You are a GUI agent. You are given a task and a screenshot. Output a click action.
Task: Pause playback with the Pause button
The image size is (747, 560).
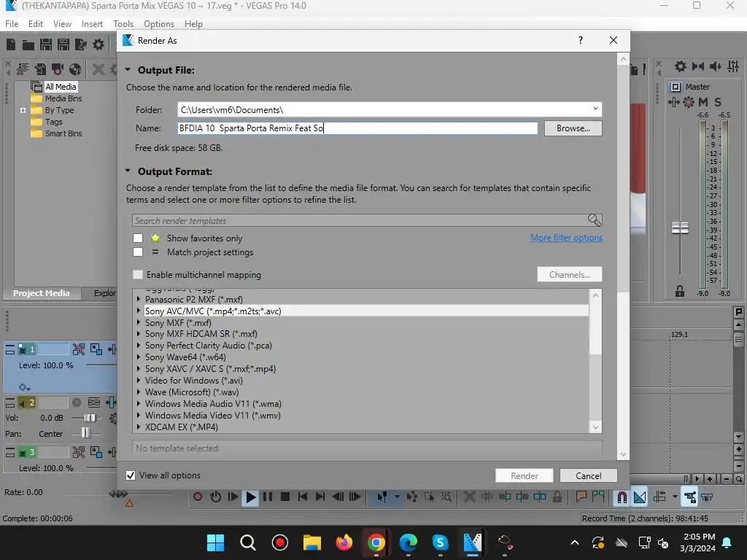(268, 497)
